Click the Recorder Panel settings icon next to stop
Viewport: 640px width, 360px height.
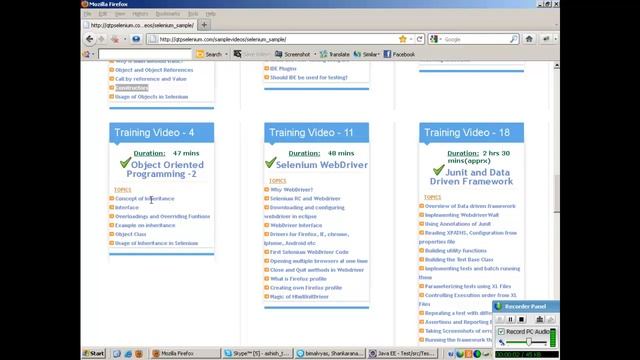(x=540, y=319)
